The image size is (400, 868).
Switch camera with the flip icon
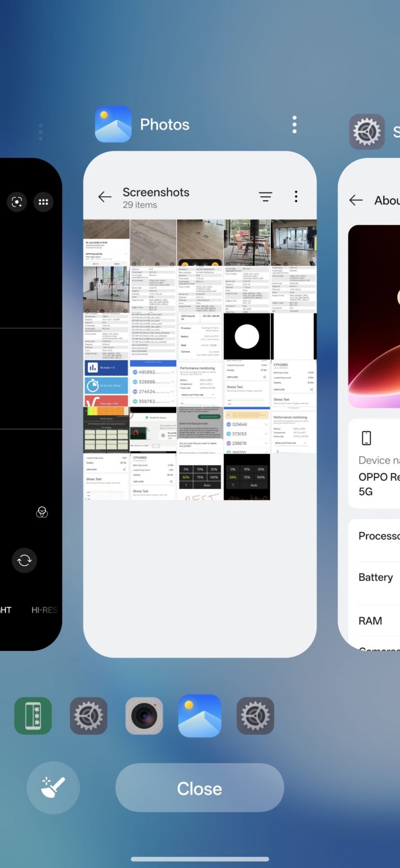tap(24, 560)
